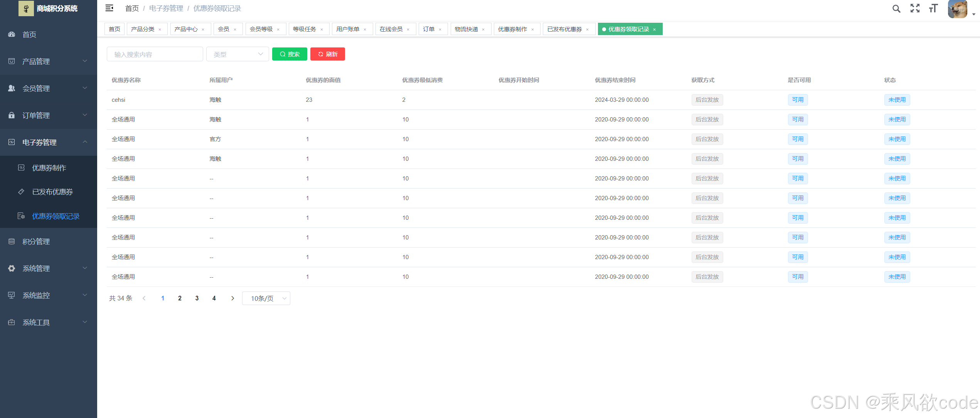Toggle fullscreen mode icon
The image size is (980, 418).
coord(915,8)
